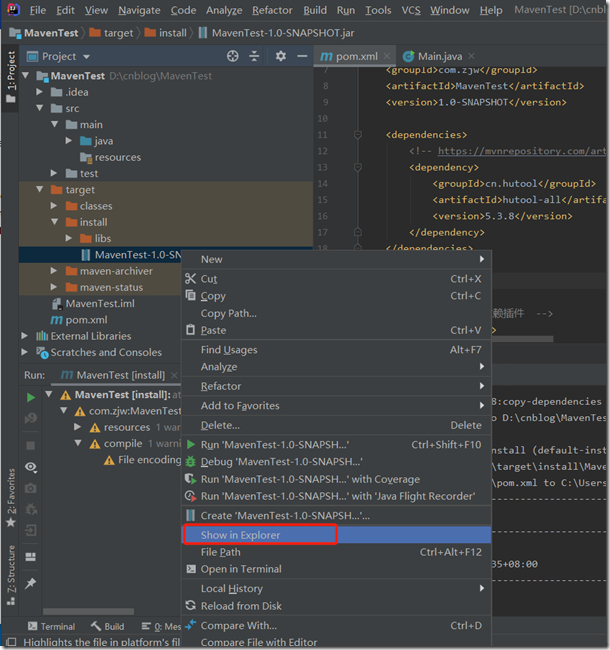This screenshot has width=610, height=650.
Task: Close the MavenTest [install] run tab
Action: tap(174, 375)
